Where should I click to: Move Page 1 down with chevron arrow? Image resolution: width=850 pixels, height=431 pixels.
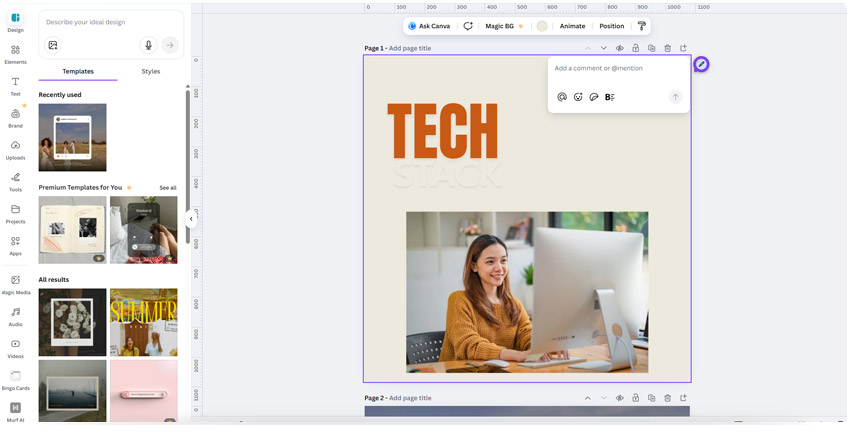pos(604,48)
